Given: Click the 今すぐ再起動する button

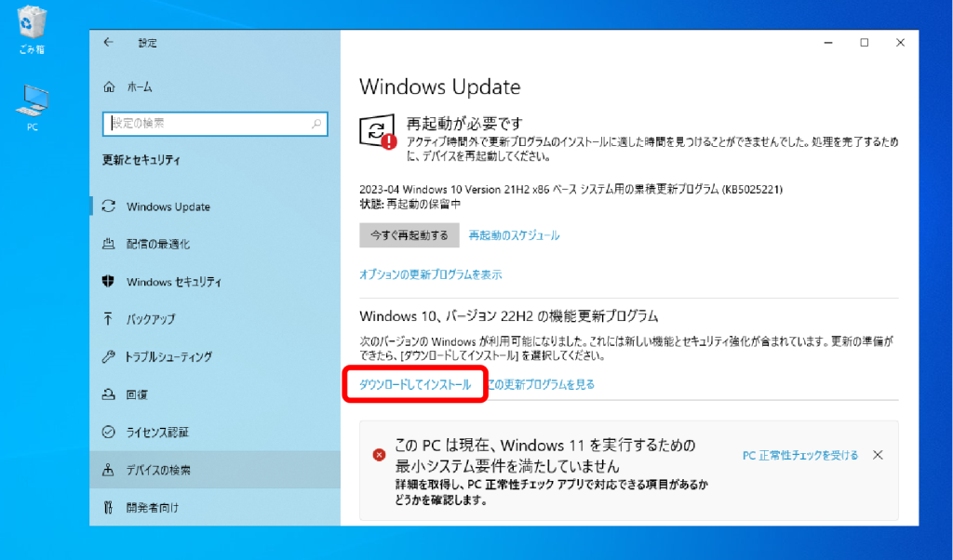Looking at the screenshot, I should pos(409,235).
